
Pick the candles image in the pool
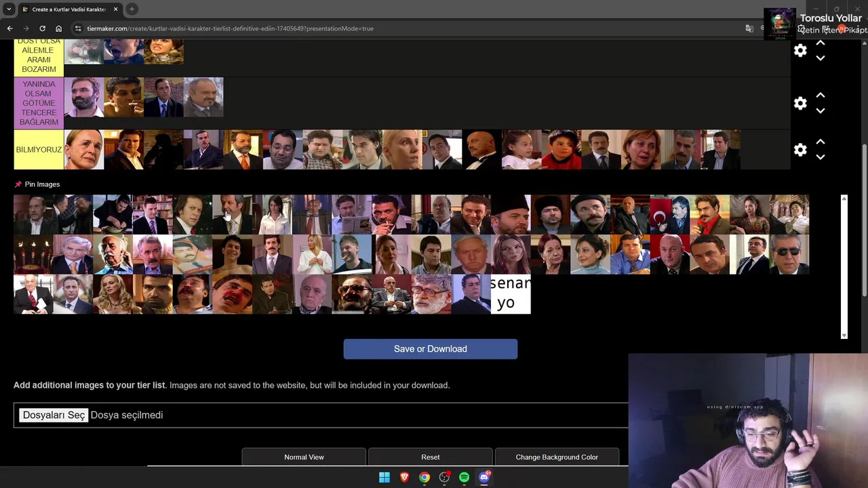click(x=33, y=254)
